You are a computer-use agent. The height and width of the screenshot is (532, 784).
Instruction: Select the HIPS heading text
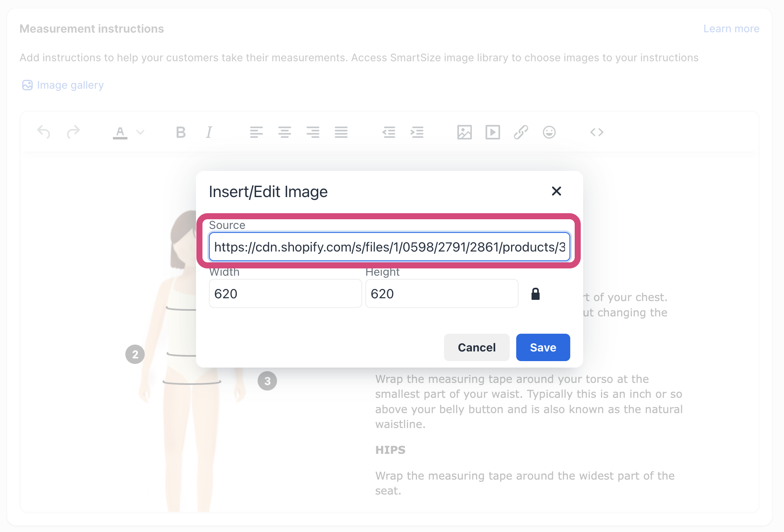pyautogui.click(x=390, y=450)
